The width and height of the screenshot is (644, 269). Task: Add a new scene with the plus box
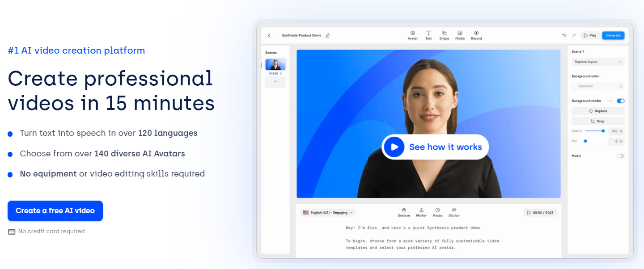click(275, 82)
